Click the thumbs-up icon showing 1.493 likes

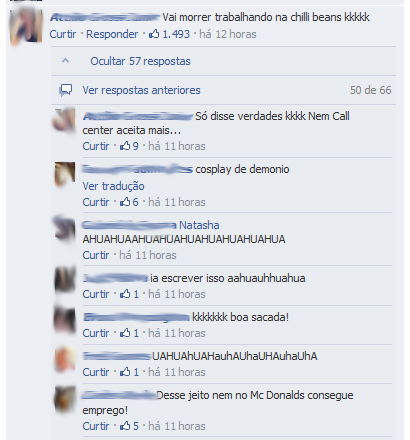[154, 34]
